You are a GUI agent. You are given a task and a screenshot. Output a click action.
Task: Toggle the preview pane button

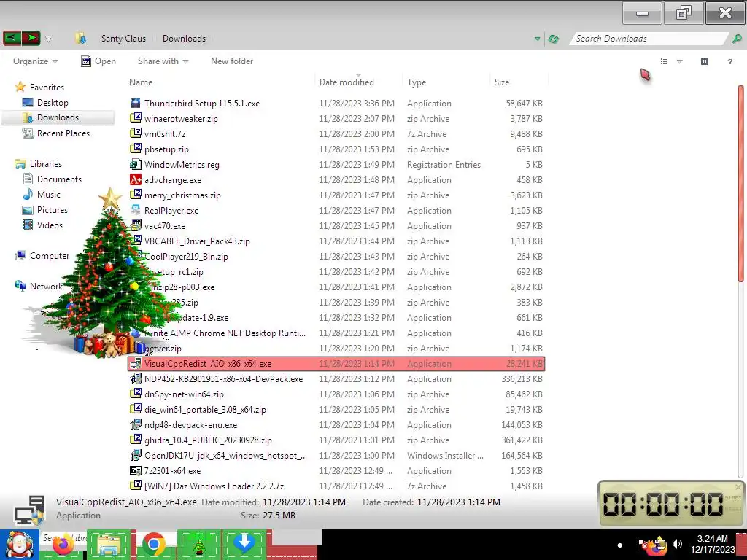(704, 61)
